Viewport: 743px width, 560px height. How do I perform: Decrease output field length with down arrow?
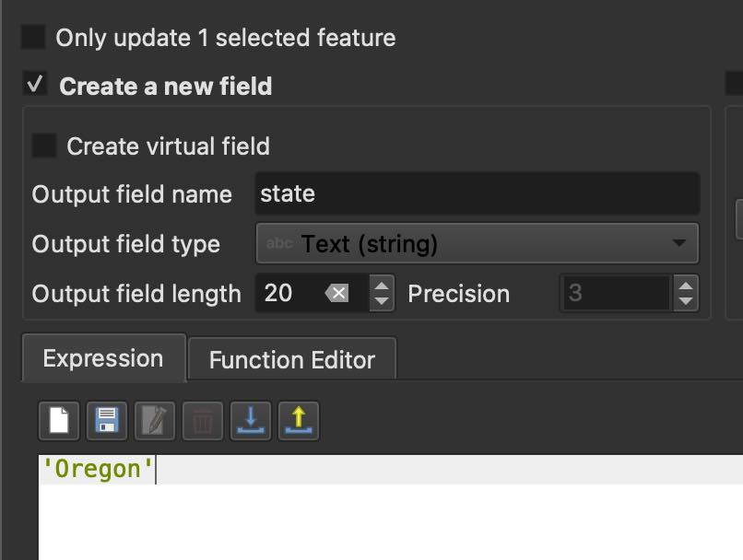[x=382, y=302]
